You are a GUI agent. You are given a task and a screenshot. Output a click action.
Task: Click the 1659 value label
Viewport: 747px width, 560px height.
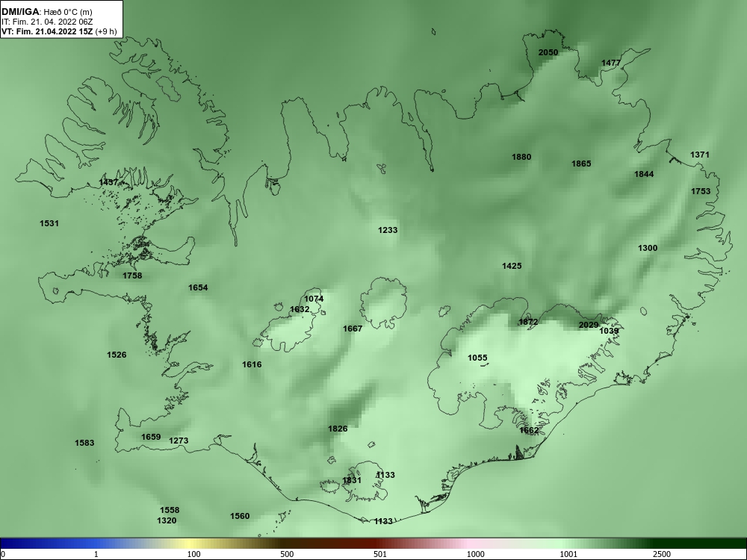click(151, 437)
